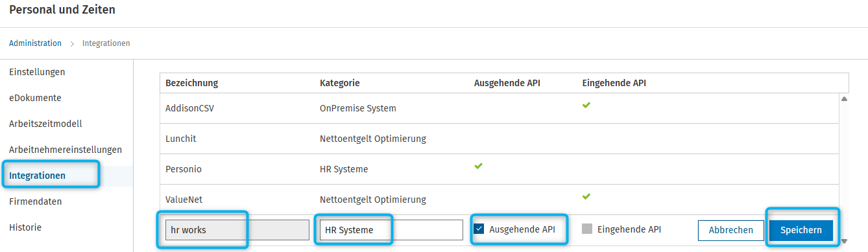Viewport: 868px width, 252px height.
Task: Select Integrationen in the sidebar
Action: click(x=37, y=176)
